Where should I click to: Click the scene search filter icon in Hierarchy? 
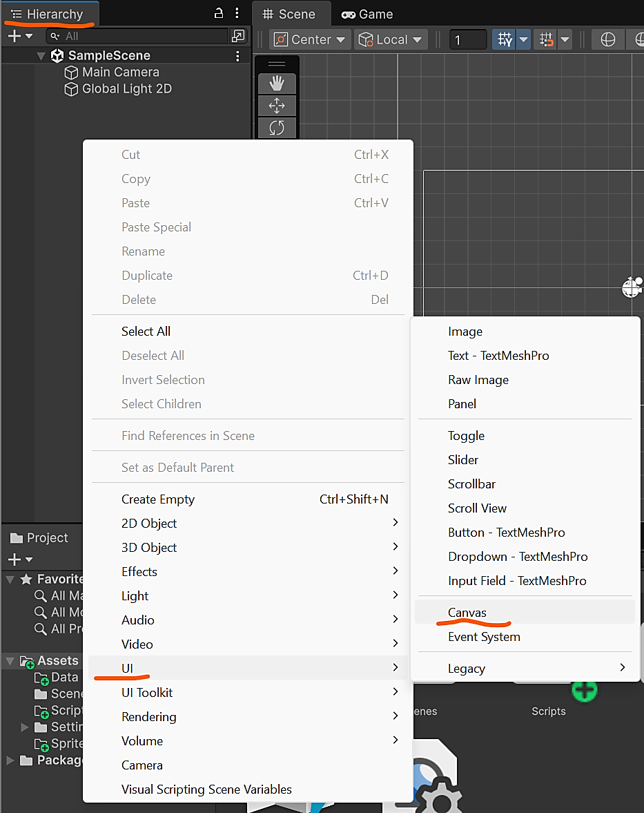(x=237, y=36)
